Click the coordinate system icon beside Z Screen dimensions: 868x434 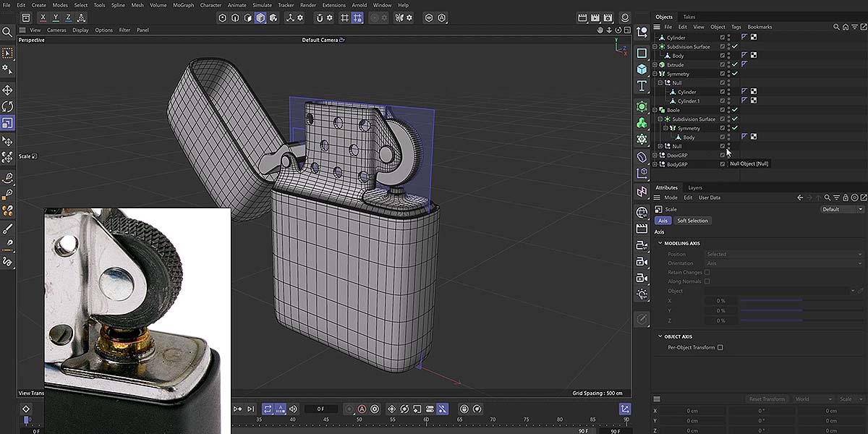(82, 17)
